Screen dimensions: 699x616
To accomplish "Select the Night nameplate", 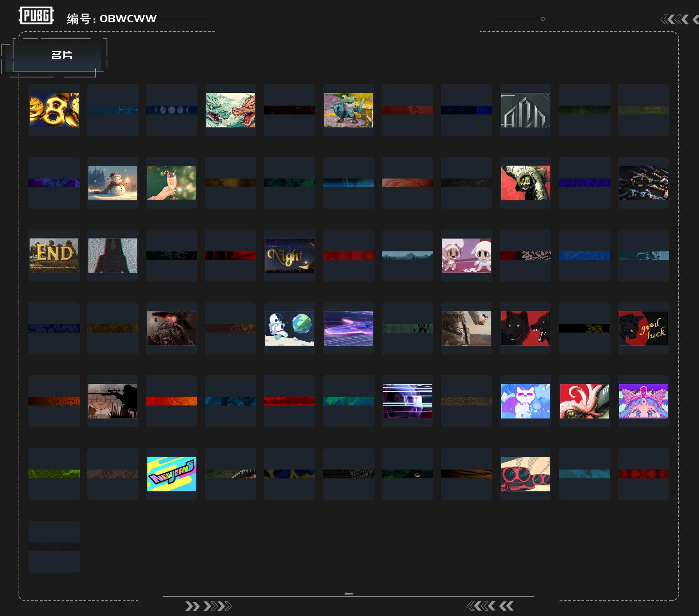I will coord(289,256).
